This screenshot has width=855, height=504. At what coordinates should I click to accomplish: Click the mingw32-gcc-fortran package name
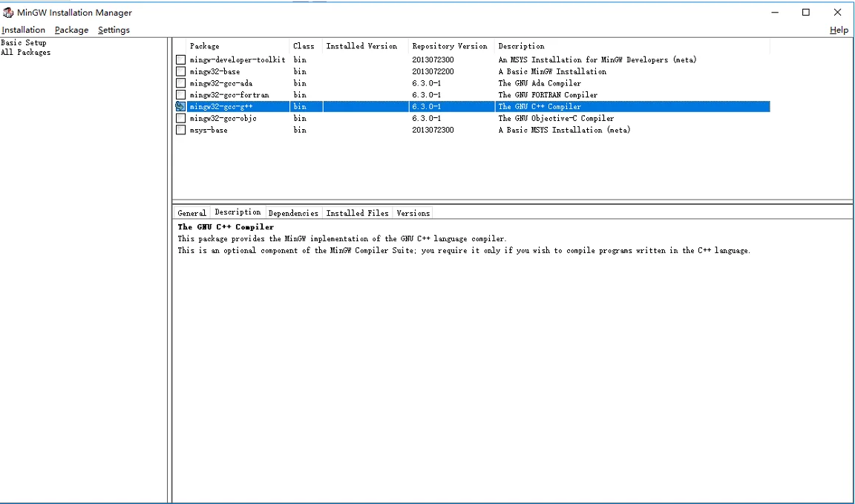coord(229,95)
